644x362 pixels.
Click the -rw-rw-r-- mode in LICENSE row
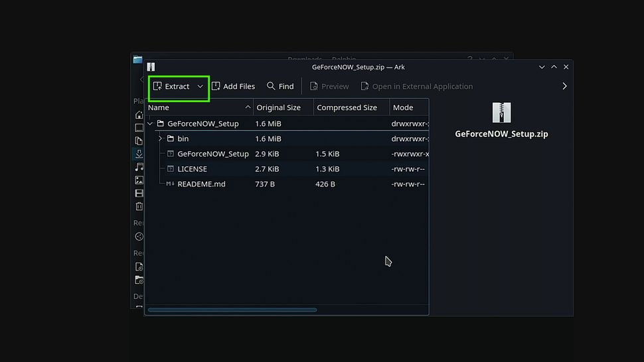[408, 169]
